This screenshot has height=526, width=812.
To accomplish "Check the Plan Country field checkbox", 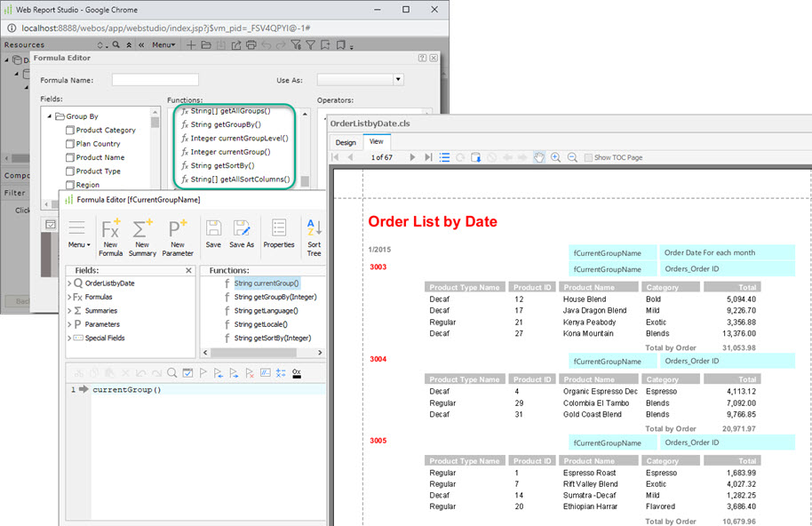I will (70, 143).
